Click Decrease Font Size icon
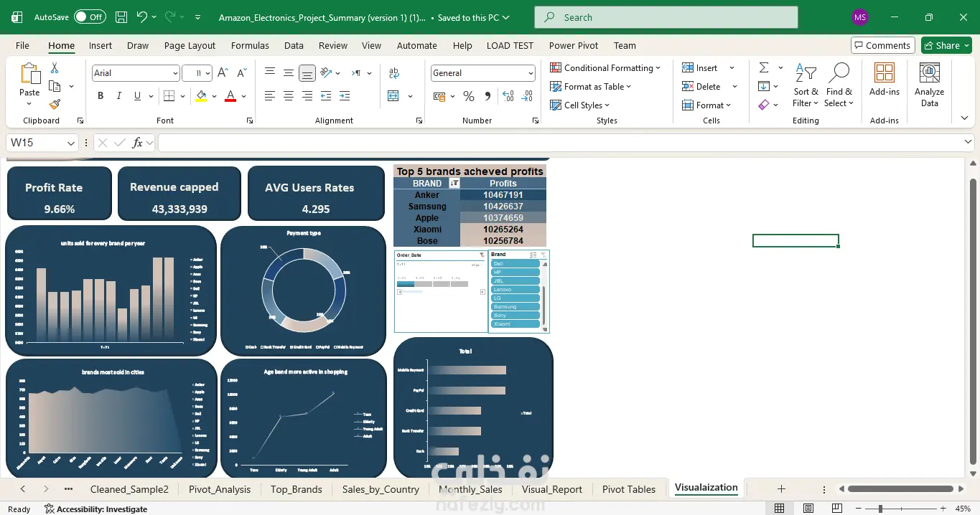Viewport: 980px width, 515px height. point(242,73)
